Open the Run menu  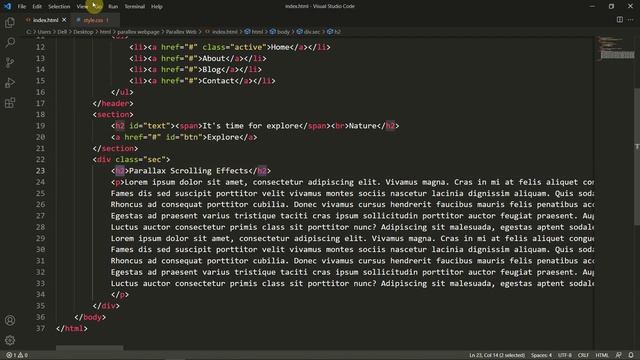point(113,7)
